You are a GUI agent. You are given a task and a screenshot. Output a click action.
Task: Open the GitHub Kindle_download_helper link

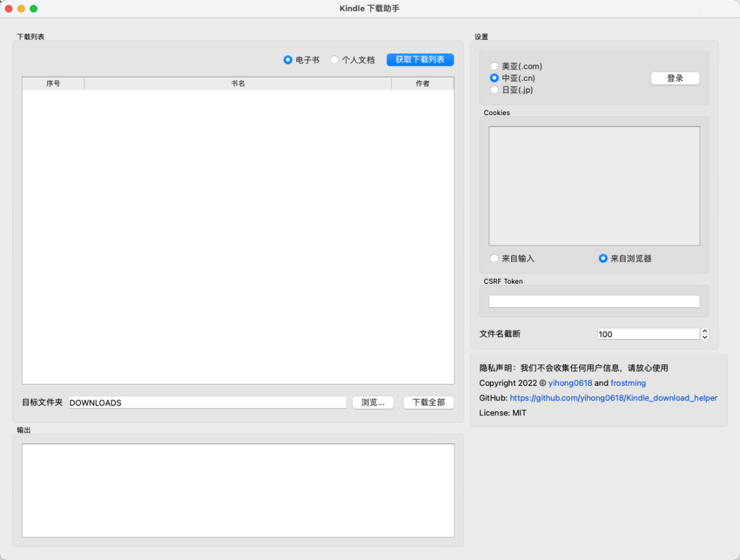[x=613, y=398]
